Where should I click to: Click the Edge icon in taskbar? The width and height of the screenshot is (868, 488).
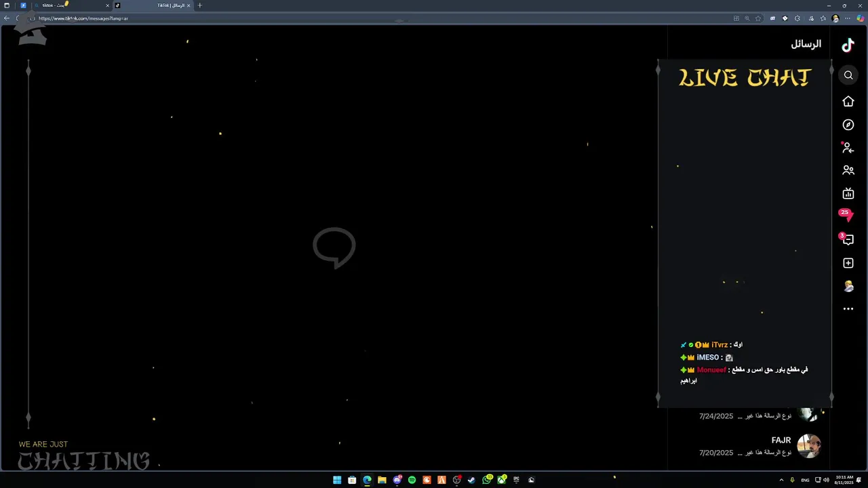(367, 480)
